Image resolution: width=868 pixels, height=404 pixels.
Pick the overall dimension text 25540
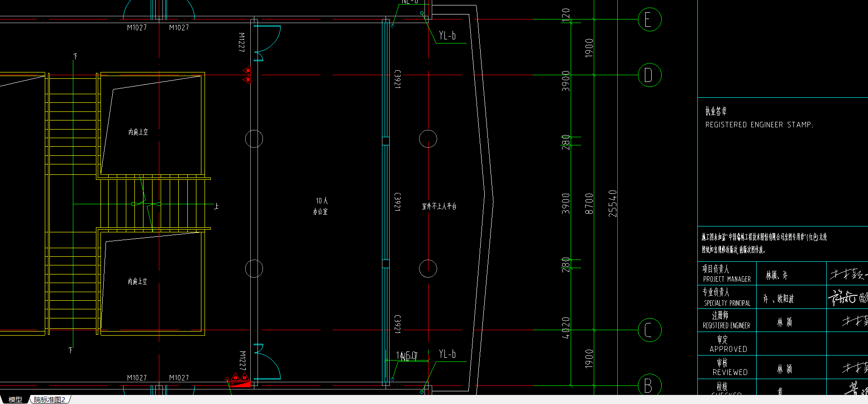[612, 203]
